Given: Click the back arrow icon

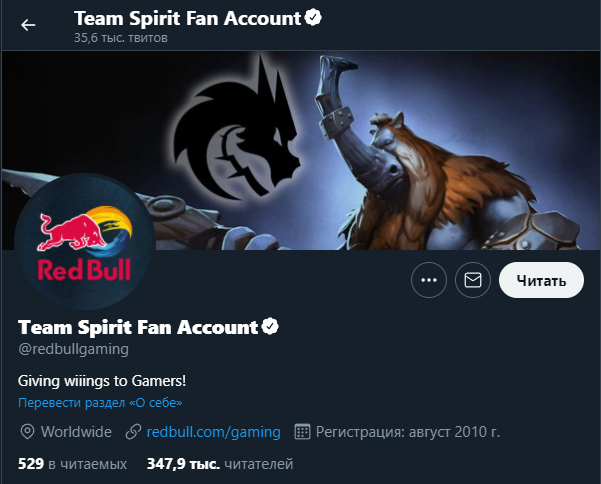Looking at the screenshot, I should click(x=28, y=25).
